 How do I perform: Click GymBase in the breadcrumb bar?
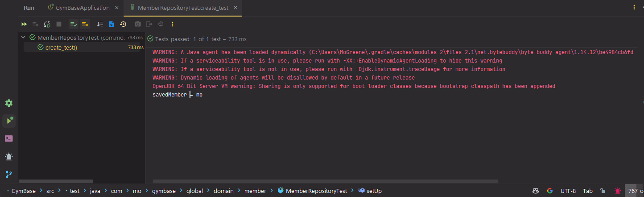(x=23, y=191)
